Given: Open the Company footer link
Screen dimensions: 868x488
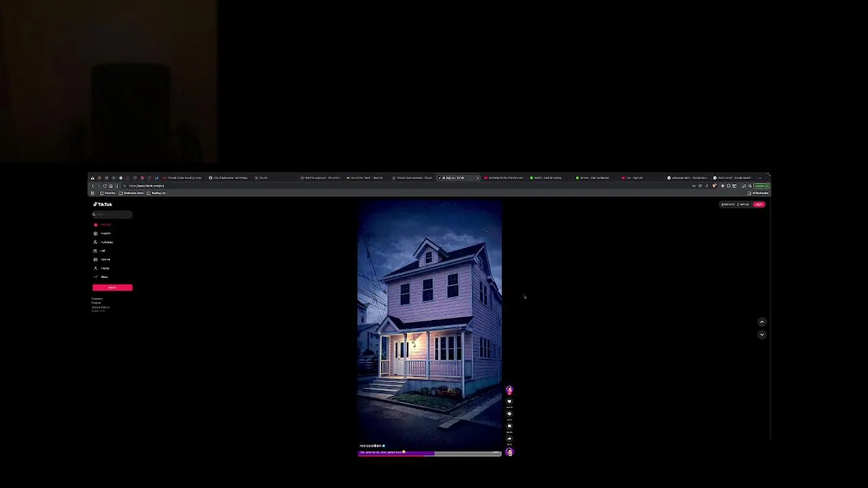Looking at the screenshot, I should (x=97, y=299).
